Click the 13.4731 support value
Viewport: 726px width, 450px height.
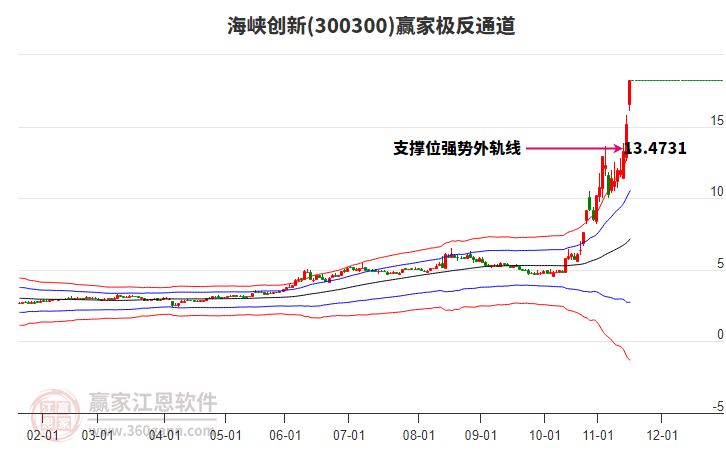coord(655,148)
